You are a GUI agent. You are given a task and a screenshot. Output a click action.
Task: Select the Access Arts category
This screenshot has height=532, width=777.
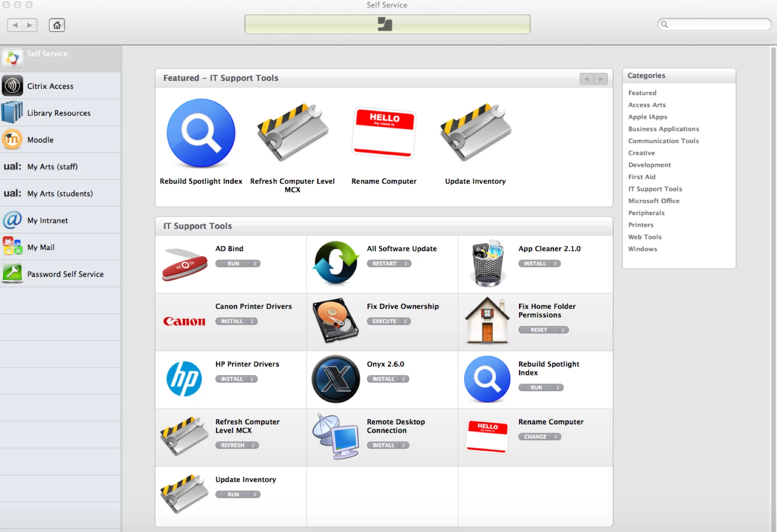pyautogui.click(x=647, y=105)
